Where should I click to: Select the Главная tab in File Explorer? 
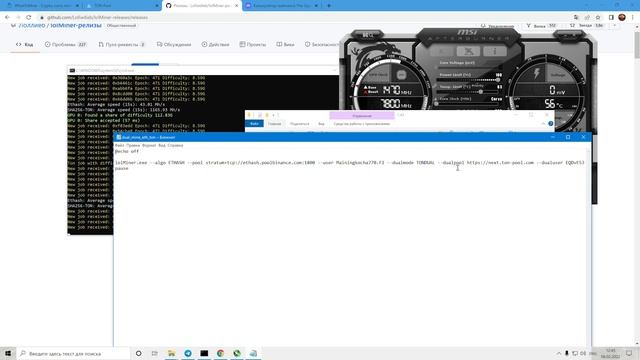coord(275,124)
